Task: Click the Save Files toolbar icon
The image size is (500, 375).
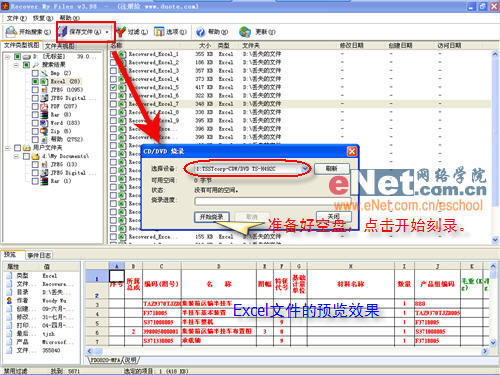Action: coord(63,32)
